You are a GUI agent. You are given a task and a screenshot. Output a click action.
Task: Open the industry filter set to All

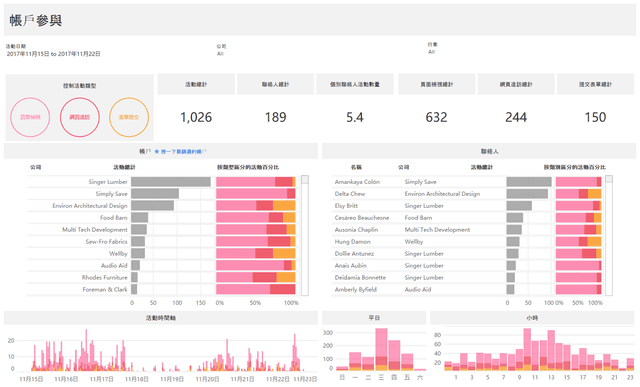[x=431, y=52]
